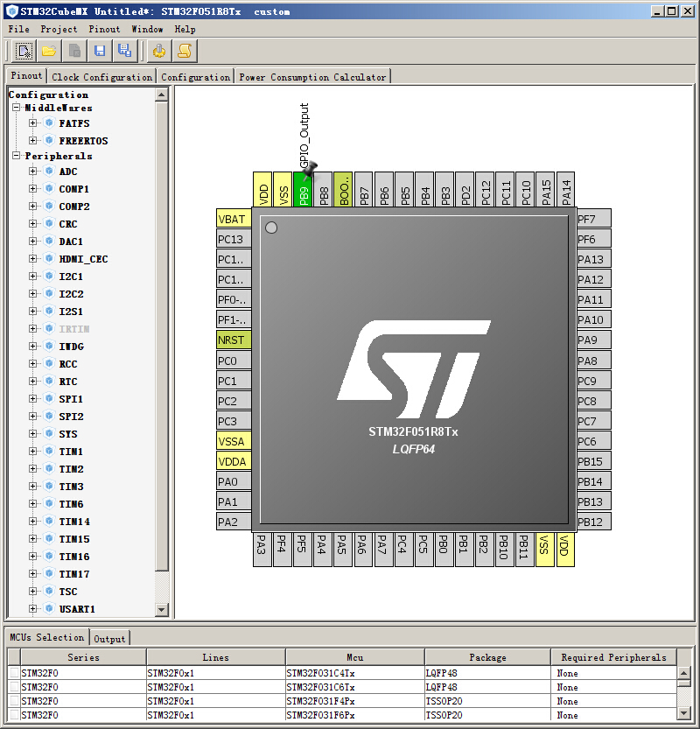Viewport: 700px width, 729px height.
Task: Click the Save Project floppy icon
Action: (100, 51)
